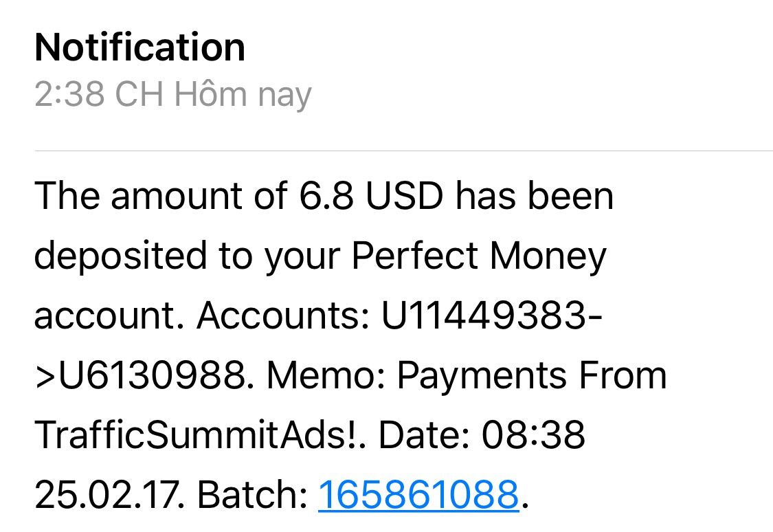The image size is (773, 532).
Task: Tap the date 25.02.17
Action: pyautogui.click(x=109, y=494)
